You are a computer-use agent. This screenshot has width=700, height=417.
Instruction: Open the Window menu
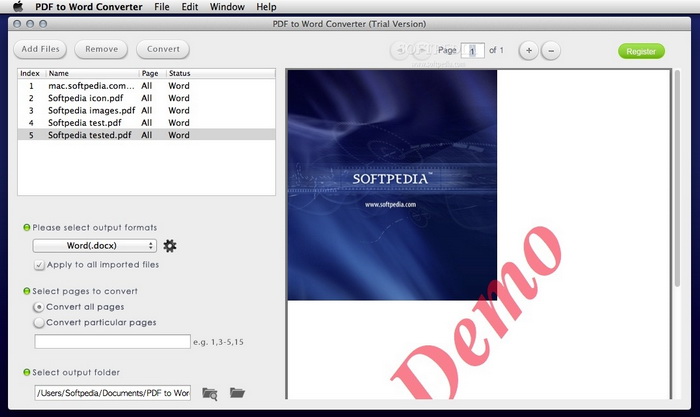point(227,7)
